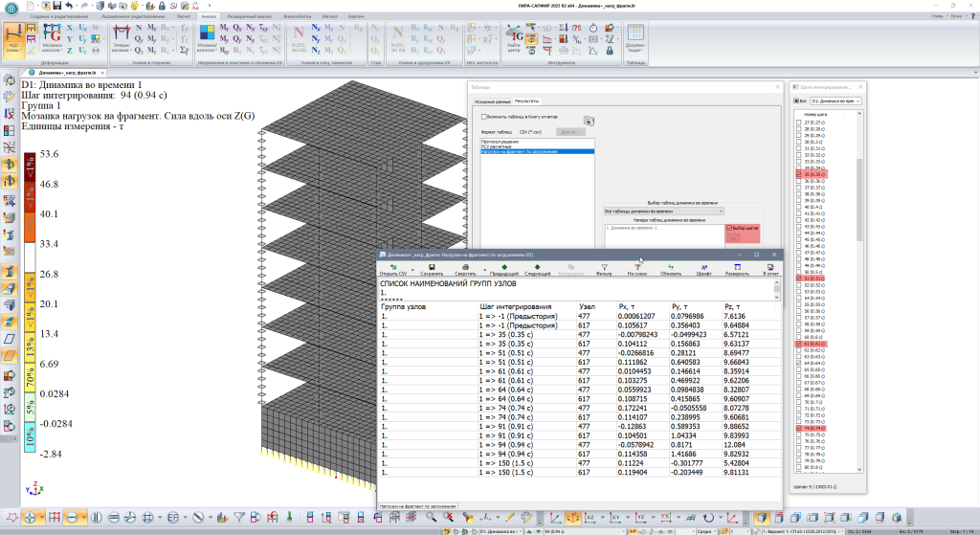
Task: Select 'Протокол решения' in the table list
Action: pyautogui.click(x=500, y=141)
